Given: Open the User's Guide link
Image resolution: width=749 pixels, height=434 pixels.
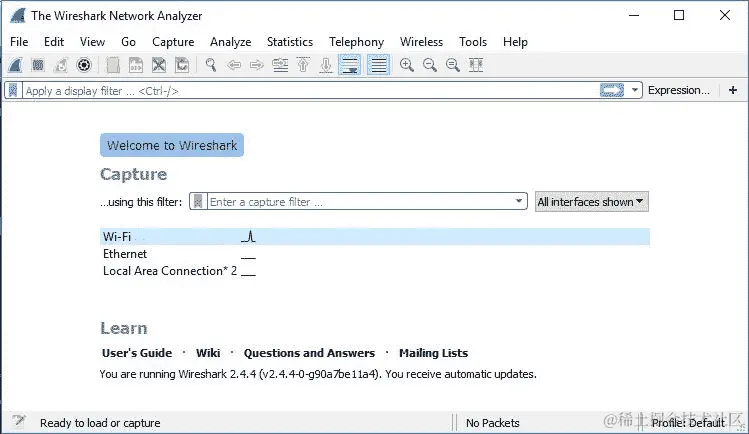Looking at the screenshot, I should (137, 353).
